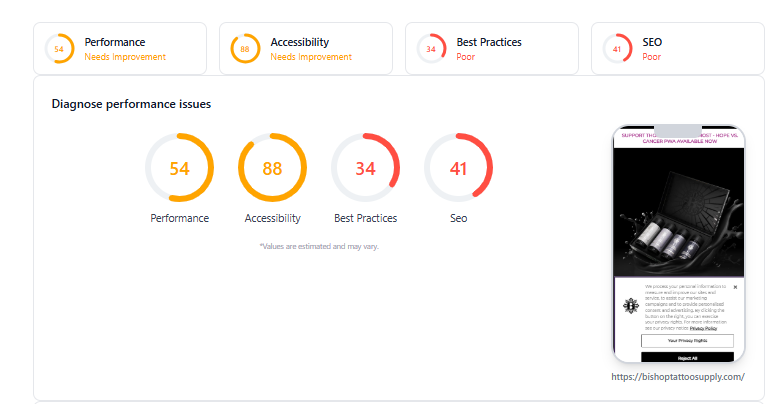
Task: Click the small 34 gauge icon
Action: (x=431, y=49)
